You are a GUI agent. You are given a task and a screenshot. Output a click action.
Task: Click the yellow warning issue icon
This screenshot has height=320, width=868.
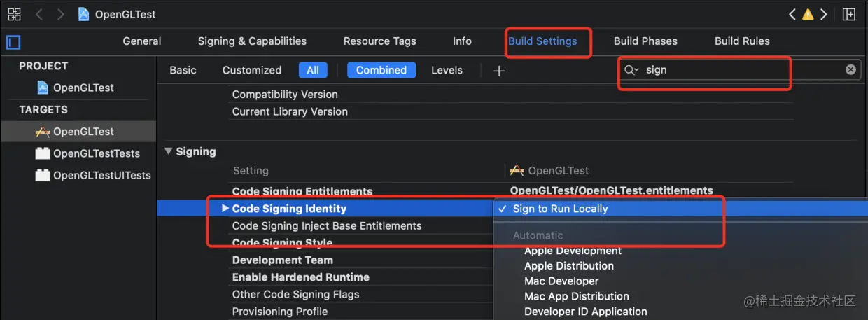[807, 14]
